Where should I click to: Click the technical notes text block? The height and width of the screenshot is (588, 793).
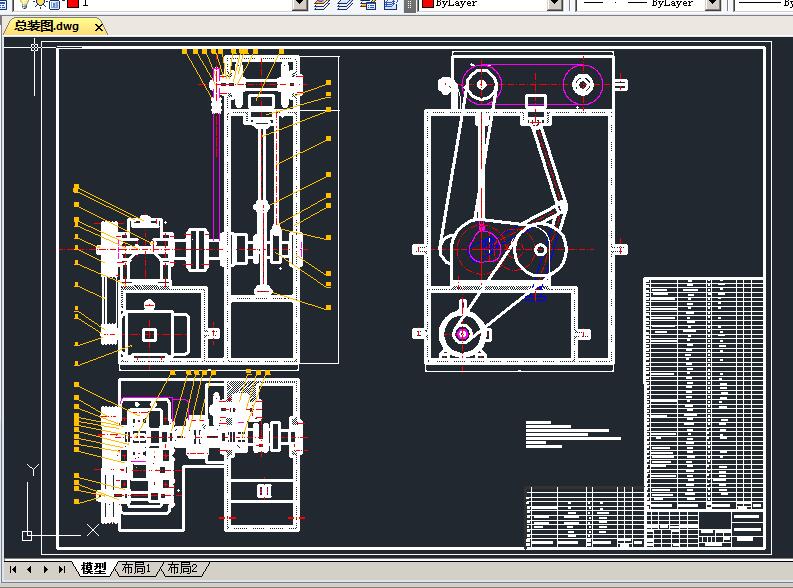tap(573, 434)
